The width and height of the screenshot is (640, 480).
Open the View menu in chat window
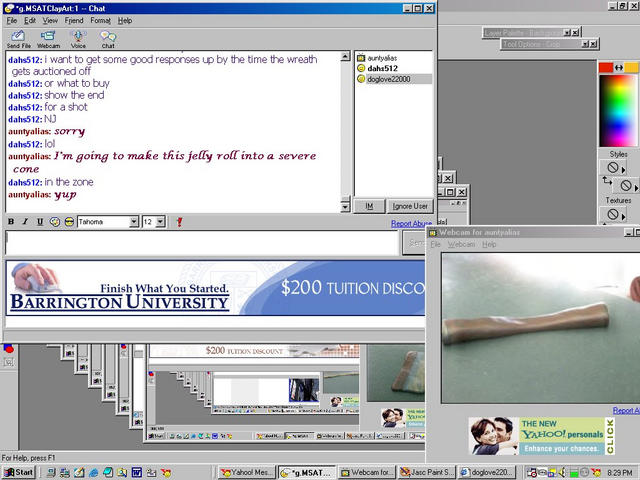[x=50, y=20]
